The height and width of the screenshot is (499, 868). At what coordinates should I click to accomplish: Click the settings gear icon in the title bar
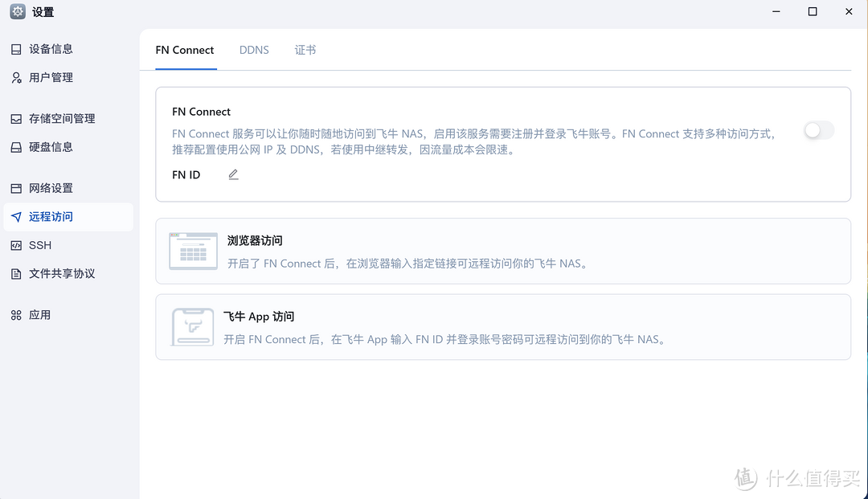16,12
